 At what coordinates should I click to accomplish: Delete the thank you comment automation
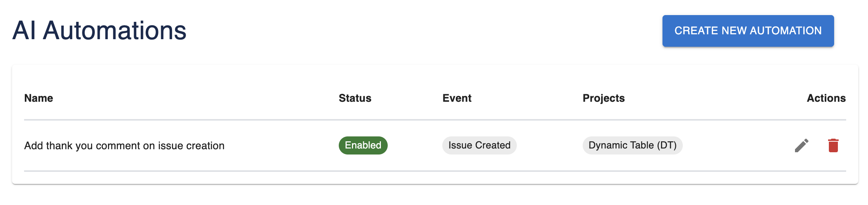[x=833, y=145]
